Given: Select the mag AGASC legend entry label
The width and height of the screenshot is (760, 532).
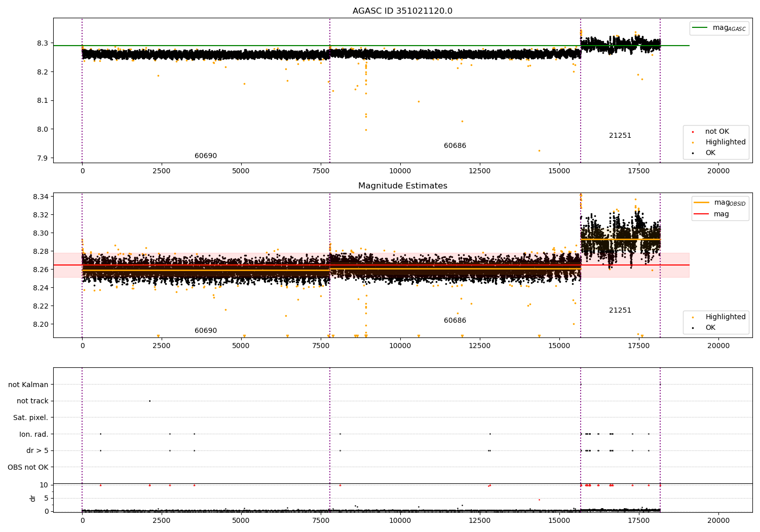Looking at the screenshot, I should [729, 28].
